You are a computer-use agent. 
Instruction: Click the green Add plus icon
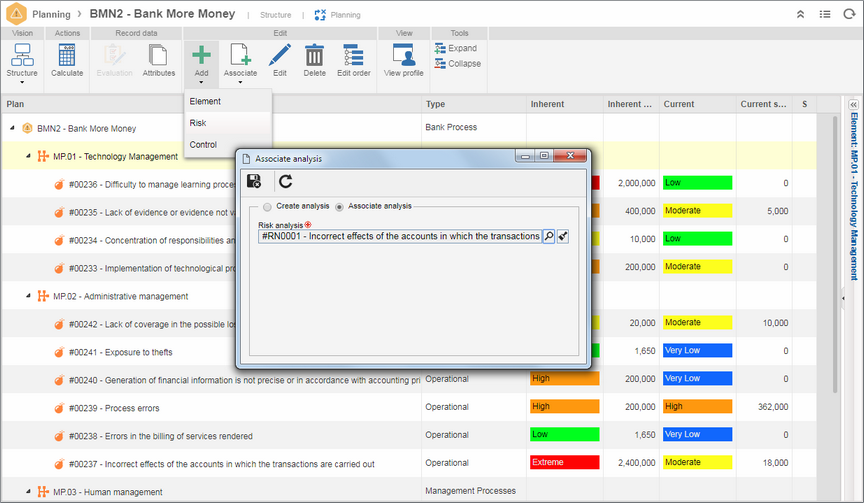(201, 55)
